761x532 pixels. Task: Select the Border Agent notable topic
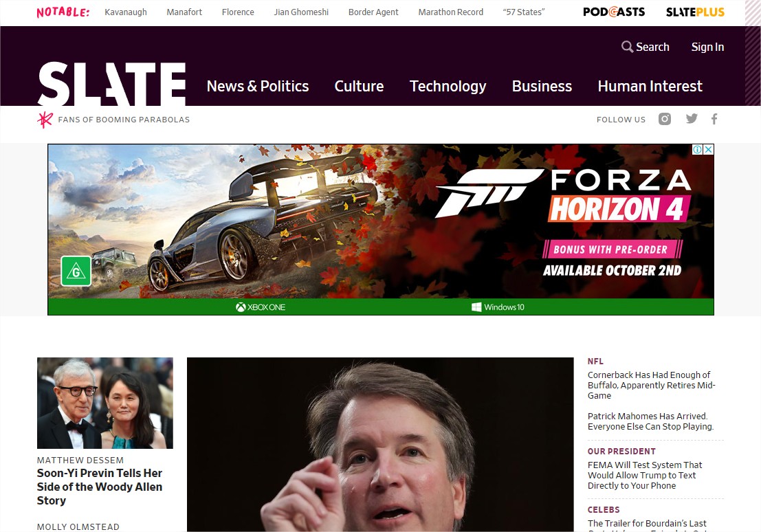(x=373, y=12)
